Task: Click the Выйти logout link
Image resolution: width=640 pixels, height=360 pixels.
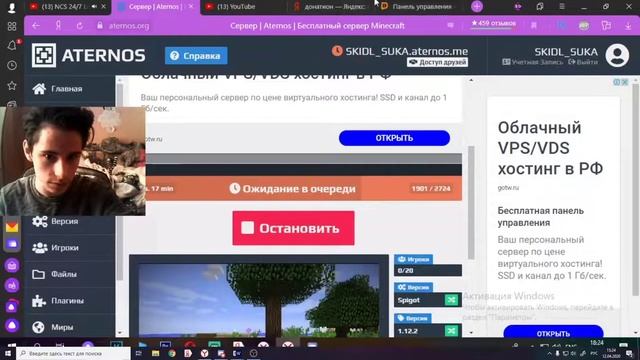Action: [583, 62]
